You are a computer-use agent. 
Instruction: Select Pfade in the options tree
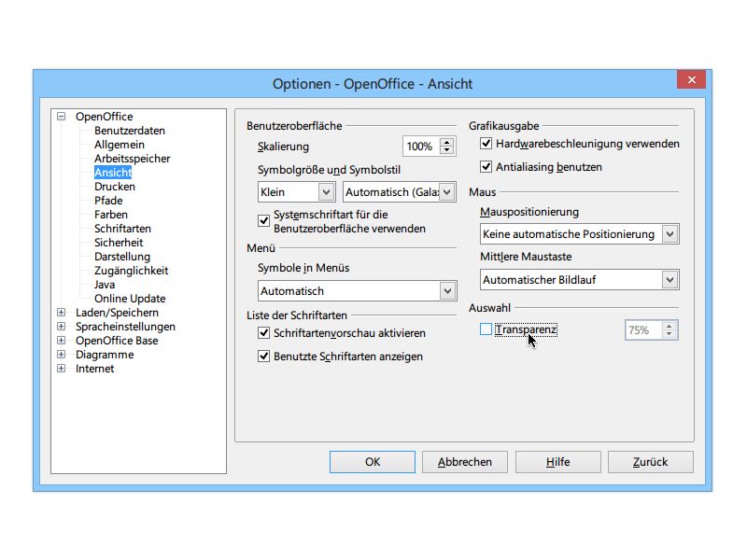click(x=108, y=201)
